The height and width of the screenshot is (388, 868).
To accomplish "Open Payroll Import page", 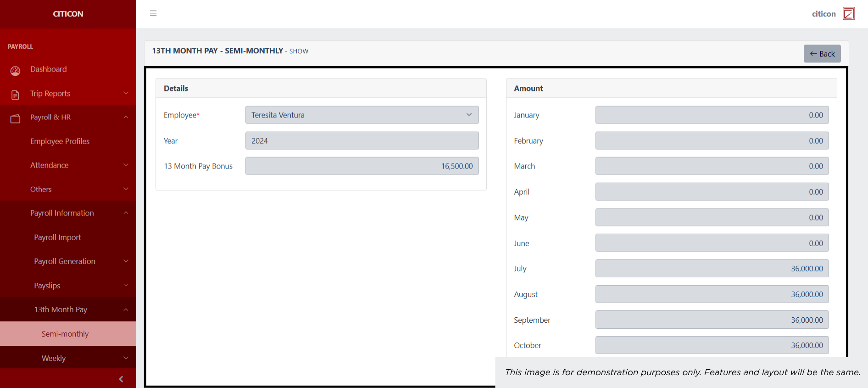I will tap(57, 237).
